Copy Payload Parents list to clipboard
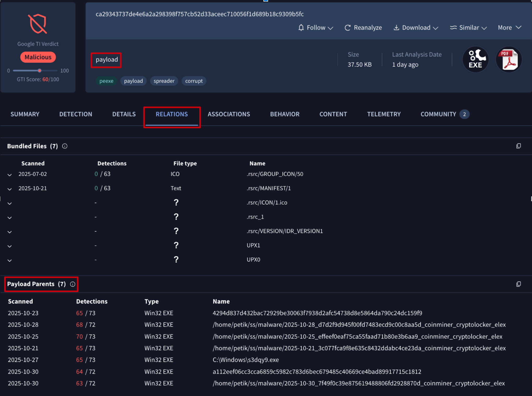Viewport: 532px width, 396px height. coord(518,284)
